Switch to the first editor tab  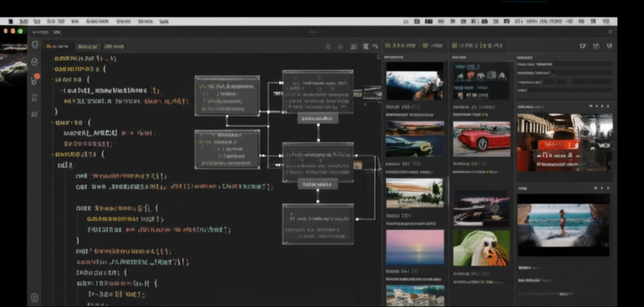tap(57, 47)
